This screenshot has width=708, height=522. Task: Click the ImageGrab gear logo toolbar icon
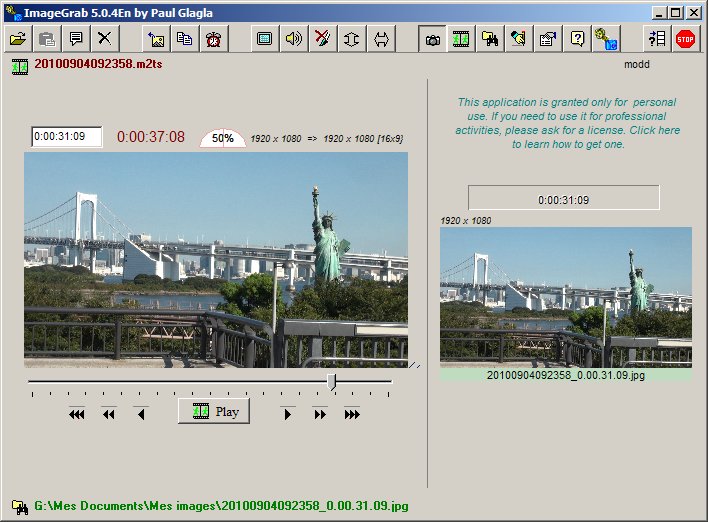click(606, 39)
